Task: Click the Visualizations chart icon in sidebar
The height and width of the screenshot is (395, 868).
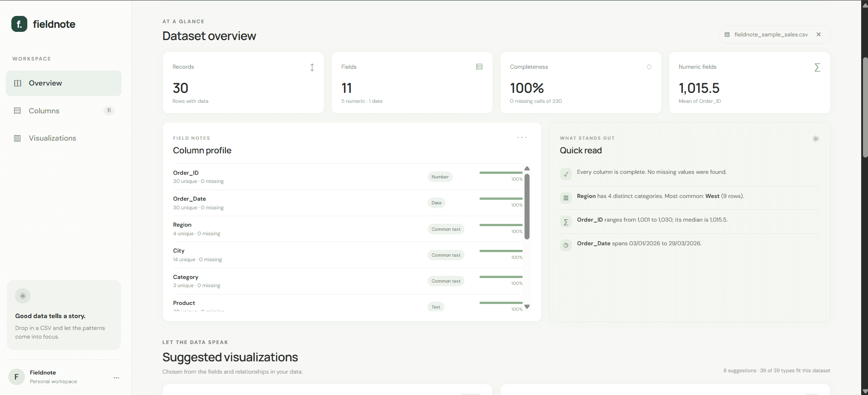Action: 17,138
